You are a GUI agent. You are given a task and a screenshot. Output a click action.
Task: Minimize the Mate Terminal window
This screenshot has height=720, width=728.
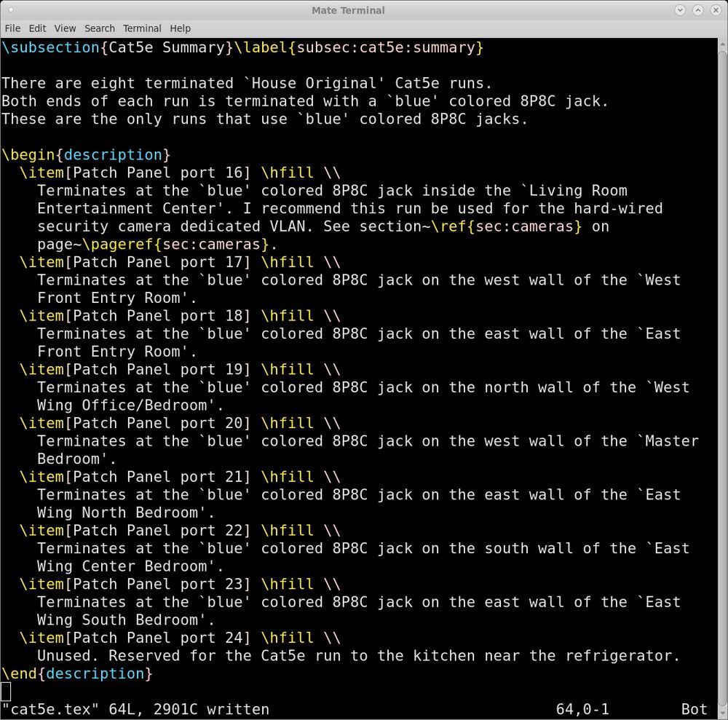680,9
